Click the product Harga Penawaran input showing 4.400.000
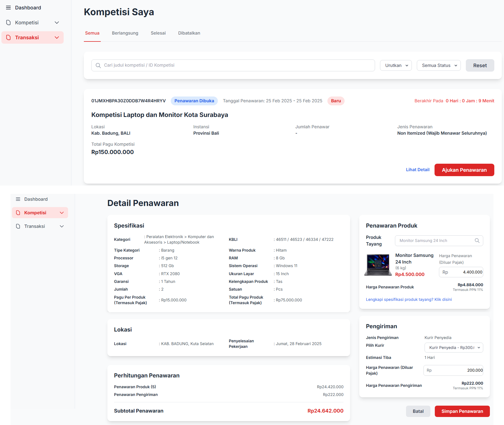The image size is (504, 425). [461, 272]
